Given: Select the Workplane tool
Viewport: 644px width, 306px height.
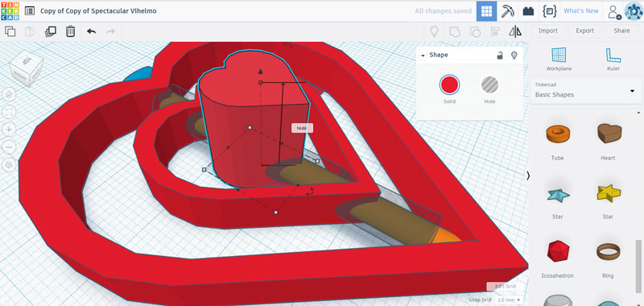Looking at the screenshot, I should (559, 59).
